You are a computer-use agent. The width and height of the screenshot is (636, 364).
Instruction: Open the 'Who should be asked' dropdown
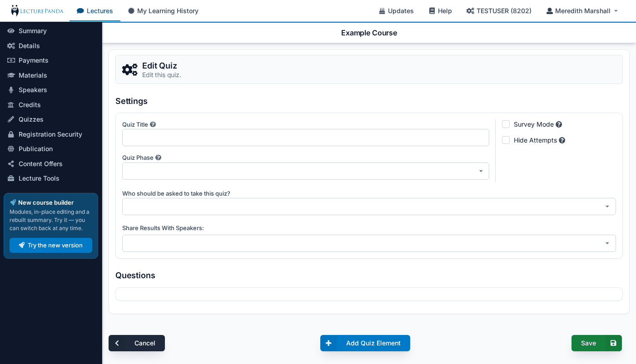click(x=369, y=207)
